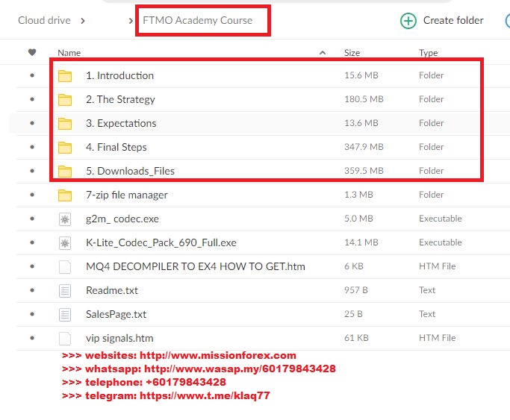Select the 1. Introduction folder name
510x420 pixels.
pos(119,75)
